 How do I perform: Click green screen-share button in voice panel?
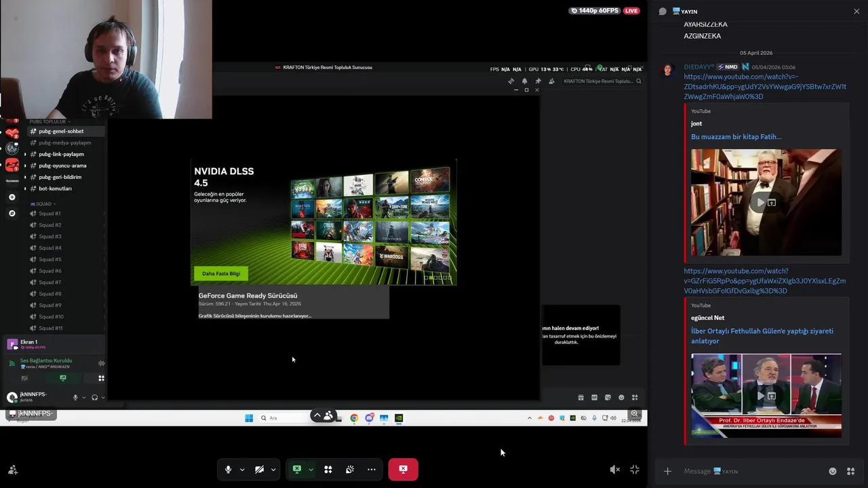pos(63,378)
